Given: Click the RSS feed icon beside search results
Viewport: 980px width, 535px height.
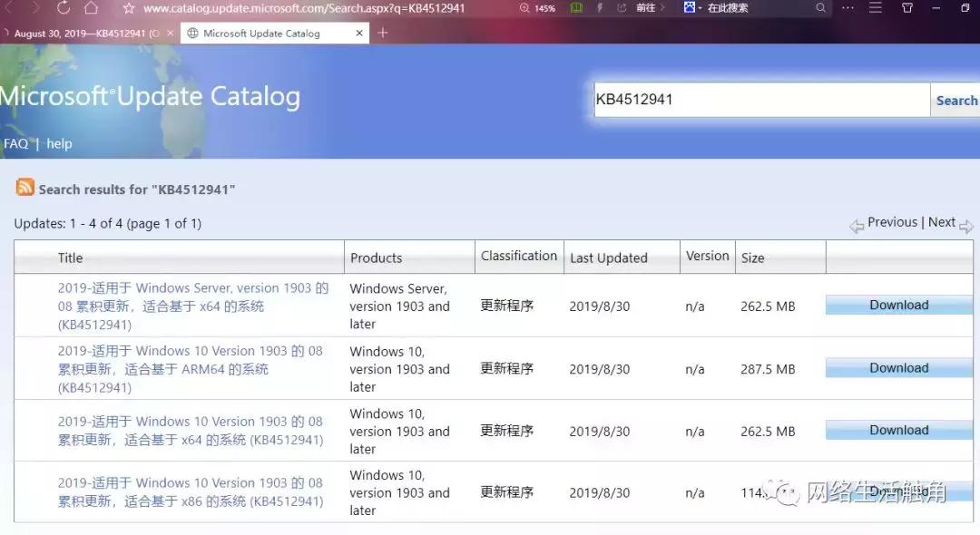Looking at the screenshot, I should (x=24, y=190).
